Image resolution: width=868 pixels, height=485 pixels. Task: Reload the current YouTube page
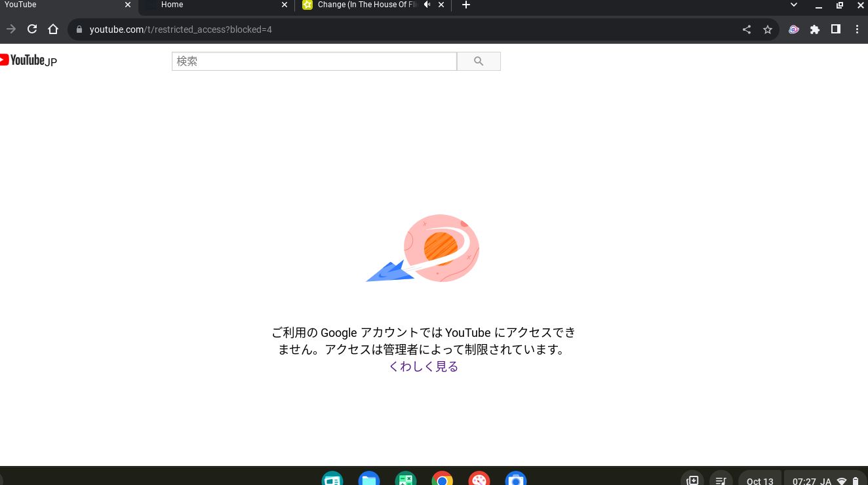point(31,29)
